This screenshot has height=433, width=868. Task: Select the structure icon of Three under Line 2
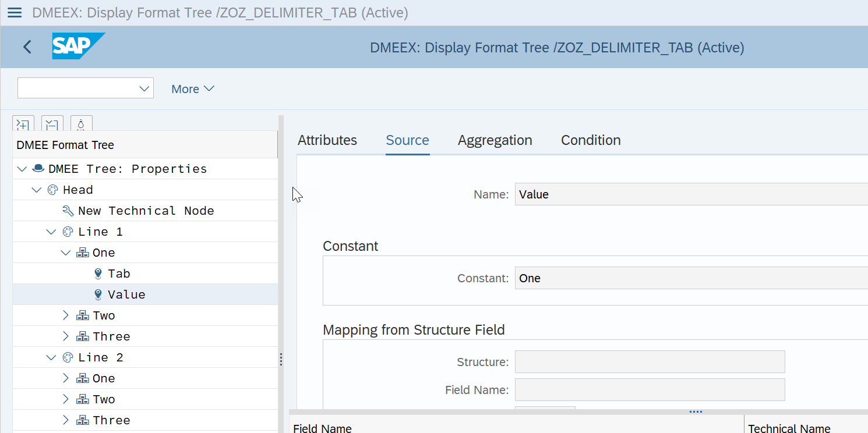[82, 420]
